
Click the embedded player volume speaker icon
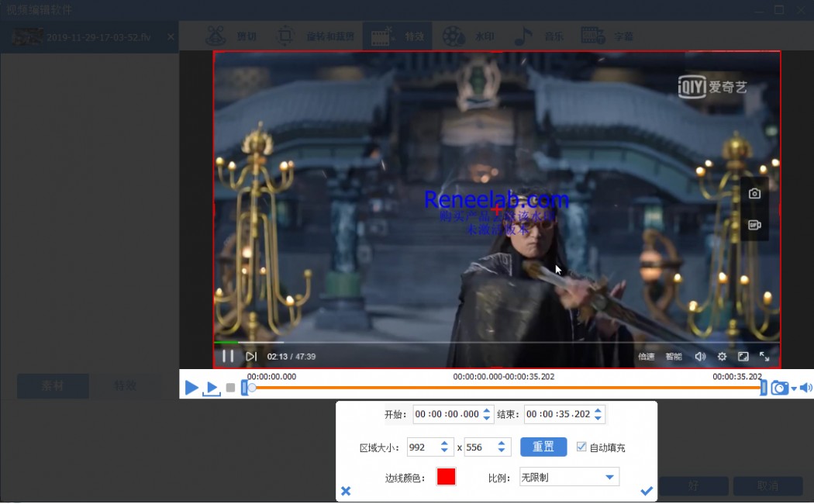pyautogui.click(x=700, y=357)
